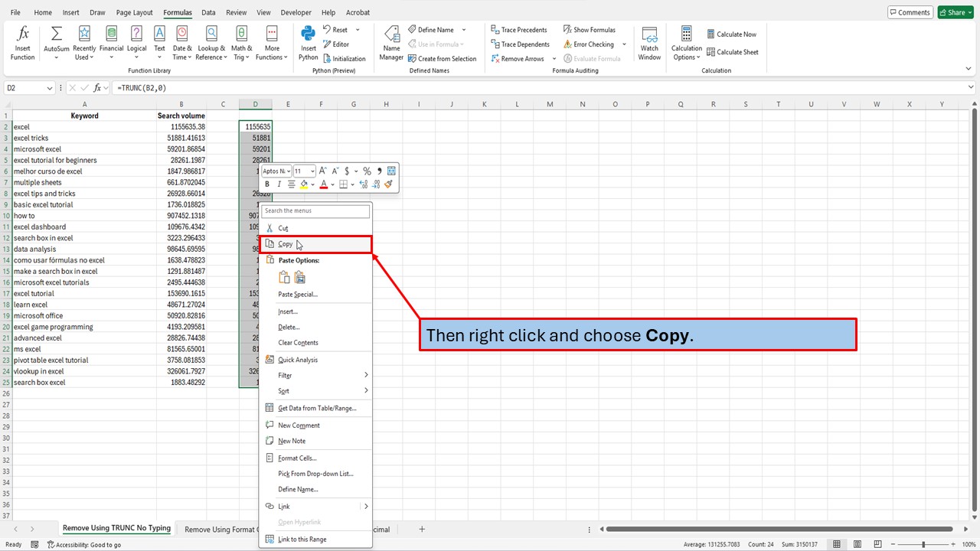Click Trace Precedents

coord(520,29)
